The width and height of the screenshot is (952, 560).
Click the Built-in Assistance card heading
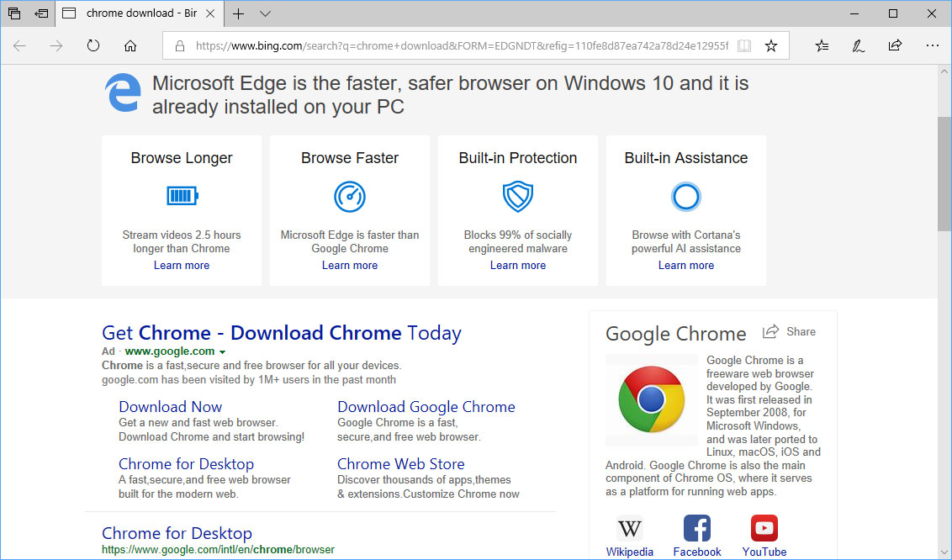click(686, 158)
